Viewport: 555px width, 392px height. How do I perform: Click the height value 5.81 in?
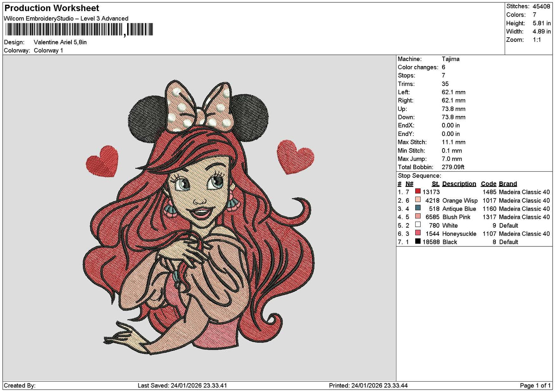coord(542,23)
